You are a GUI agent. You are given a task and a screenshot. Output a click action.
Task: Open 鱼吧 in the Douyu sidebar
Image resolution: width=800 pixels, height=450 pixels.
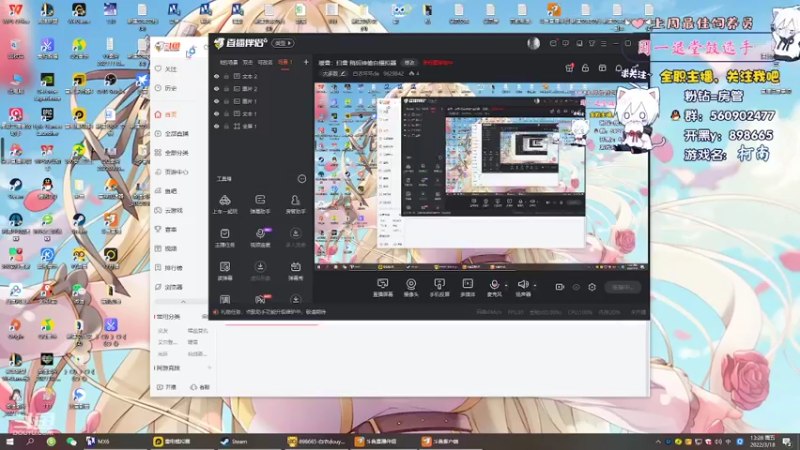point(166,191)
